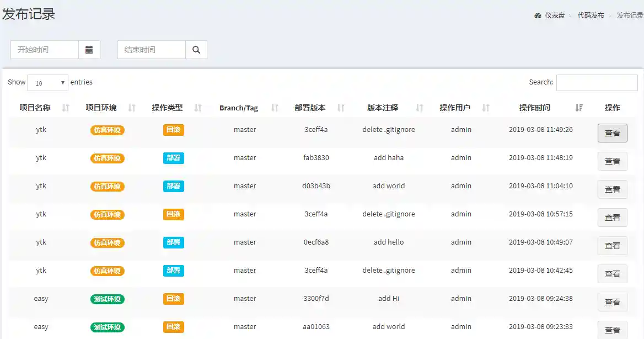This screenshot has width=644, height=339.
Task: Click 查看 for record 2019-03-08 11:04:10
Action: tap(613, 189)
